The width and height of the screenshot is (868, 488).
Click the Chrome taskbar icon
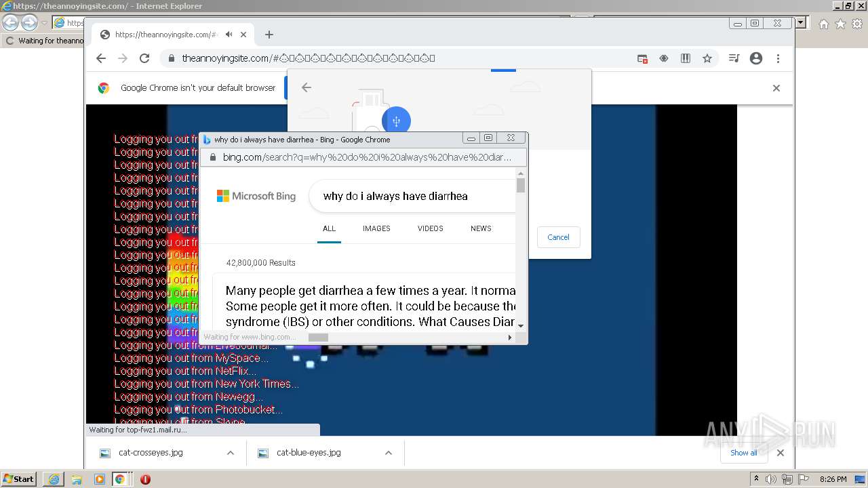pos(120,479)
